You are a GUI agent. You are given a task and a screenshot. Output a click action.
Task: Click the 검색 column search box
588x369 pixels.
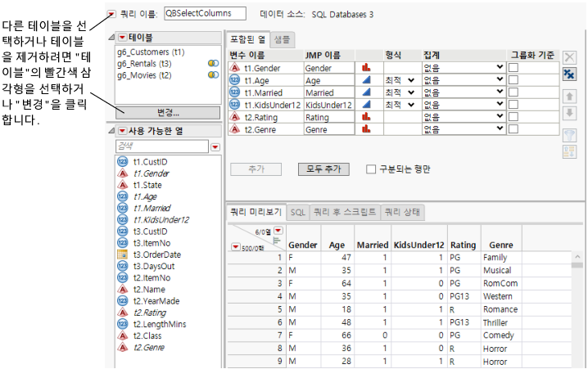(161, 146)
